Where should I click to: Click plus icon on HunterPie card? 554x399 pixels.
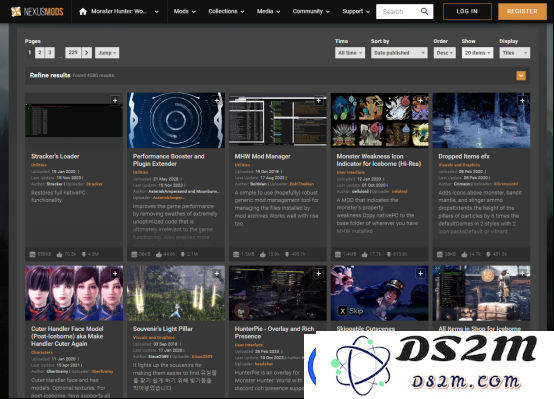(318, 273)
